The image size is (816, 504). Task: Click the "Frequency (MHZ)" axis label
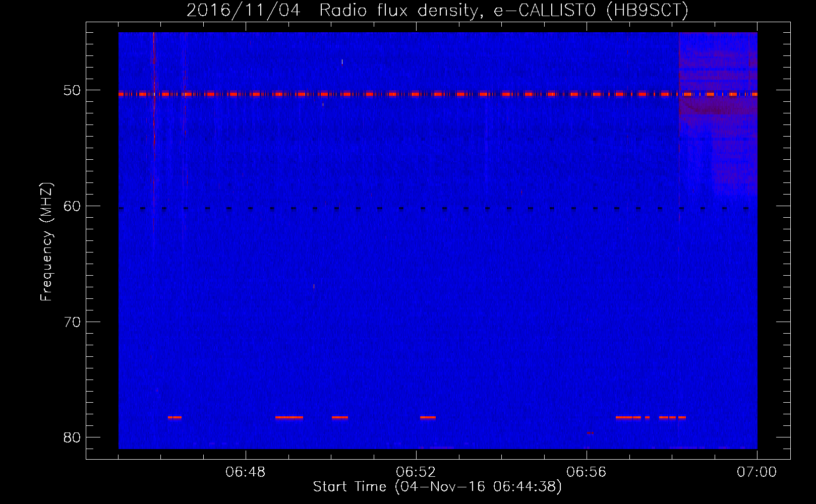(x=46, y=241)
